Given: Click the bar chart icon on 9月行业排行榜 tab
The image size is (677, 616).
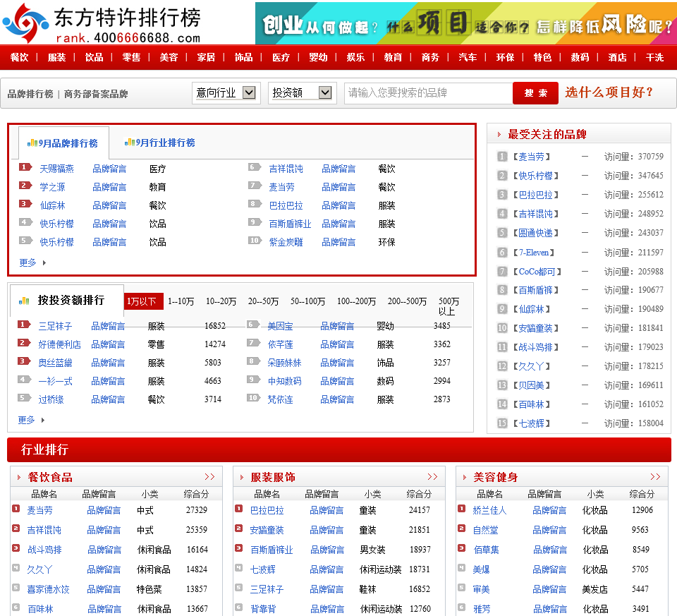Looking at the screenshot, I should coord(129,143).
